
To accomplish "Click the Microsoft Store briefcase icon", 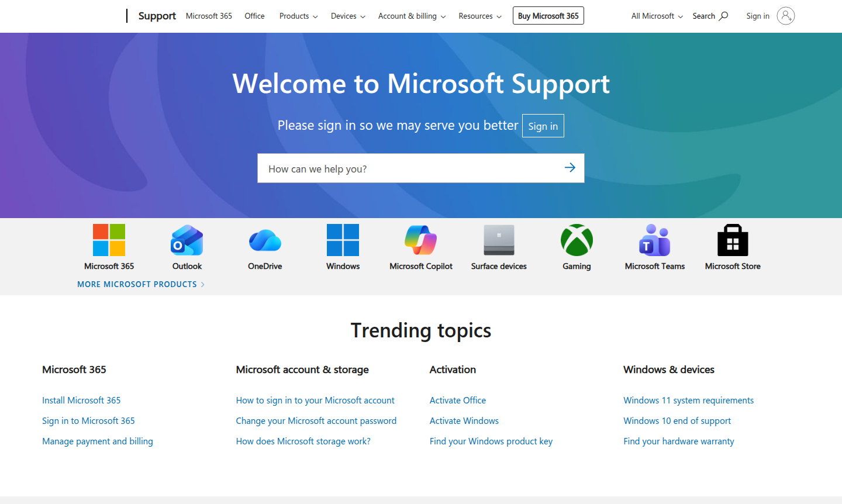I will click(x=733, y=240).
